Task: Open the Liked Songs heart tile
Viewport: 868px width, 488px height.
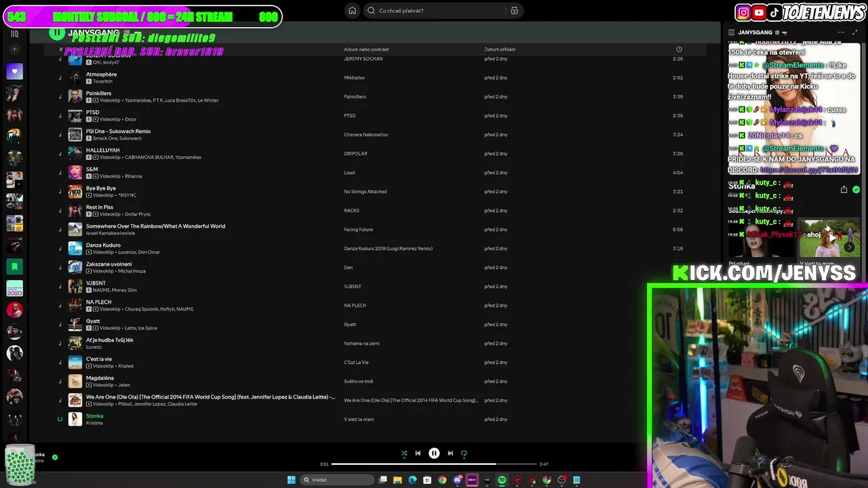Action: (x=14, y=70)
